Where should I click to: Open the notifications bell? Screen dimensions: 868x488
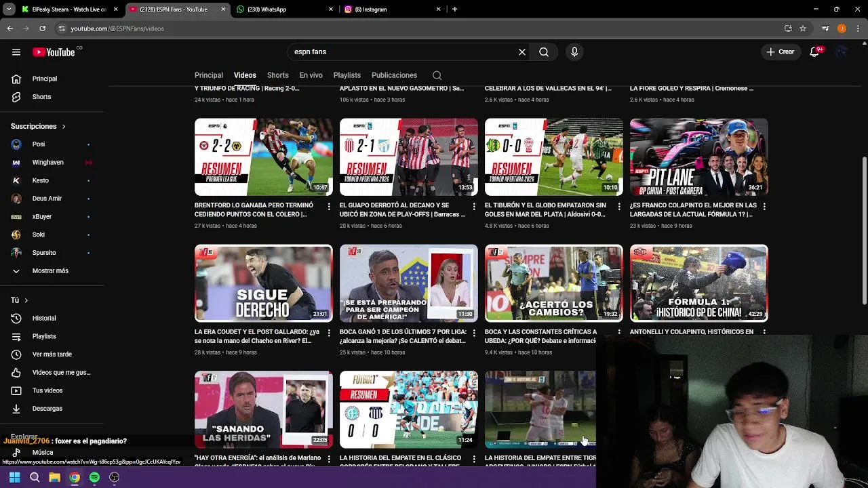point(815,52)
